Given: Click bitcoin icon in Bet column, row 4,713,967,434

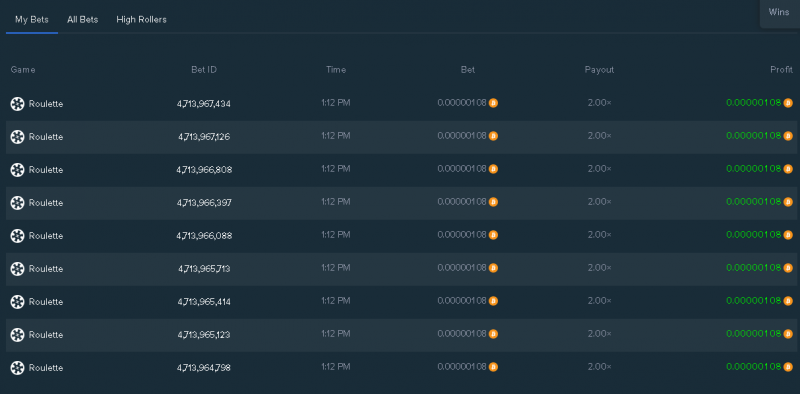Looking at the screenshot, I should tap(493, 103).
